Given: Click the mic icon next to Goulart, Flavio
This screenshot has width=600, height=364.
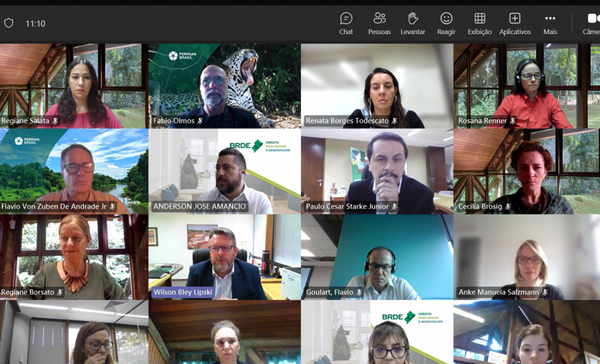Looking at the screenshot, I should (x=359, y=293).
